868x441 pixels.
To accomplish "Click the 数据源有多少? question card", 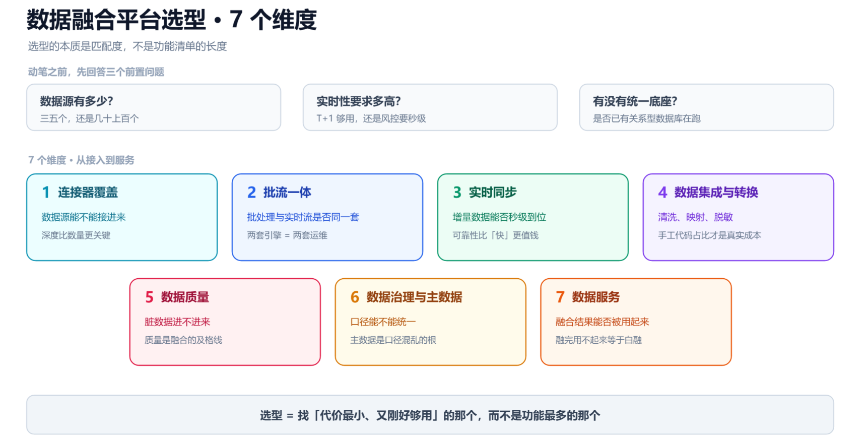I will click(x=154, y=107).
